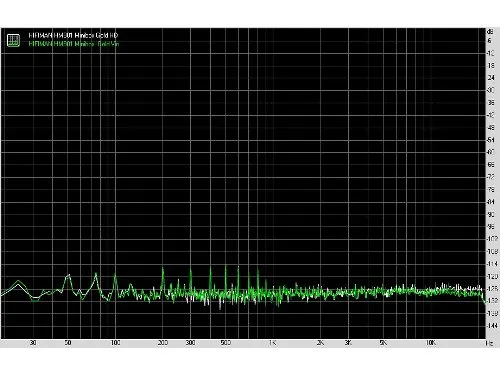Click the 50 Hz frequency axis label

(x=68, y=343)
